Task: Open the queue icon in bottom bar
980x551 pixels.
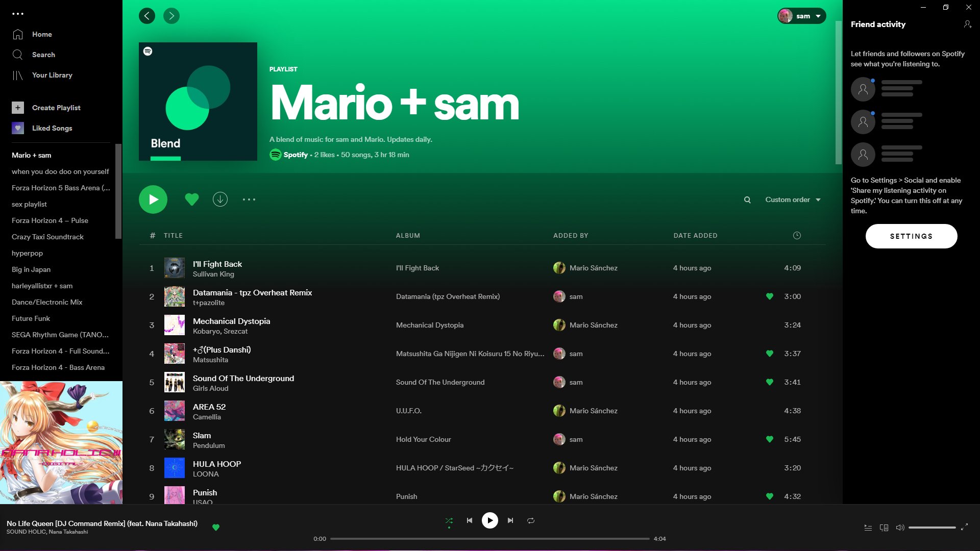Action: pyautogui.click(x=868, y=528)
